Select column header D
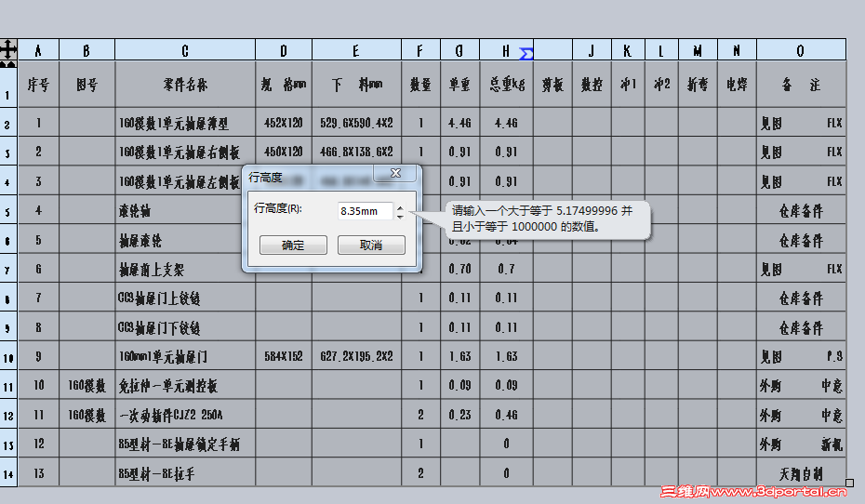Viewport: 865px width, 504px height. (x=284, y=50)
